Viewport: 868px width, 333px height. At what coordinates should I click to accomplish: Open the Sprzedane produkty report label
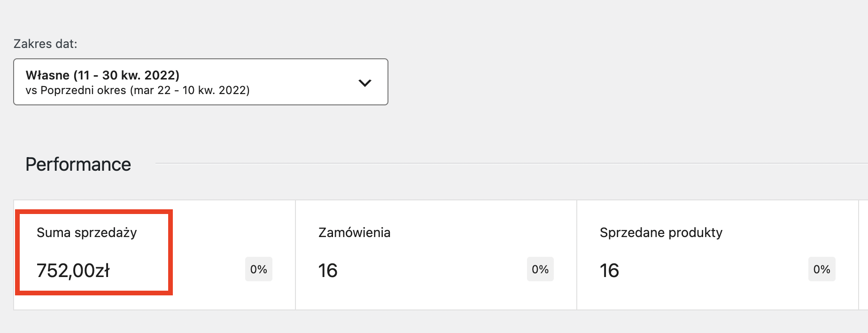tap(661, 232)
